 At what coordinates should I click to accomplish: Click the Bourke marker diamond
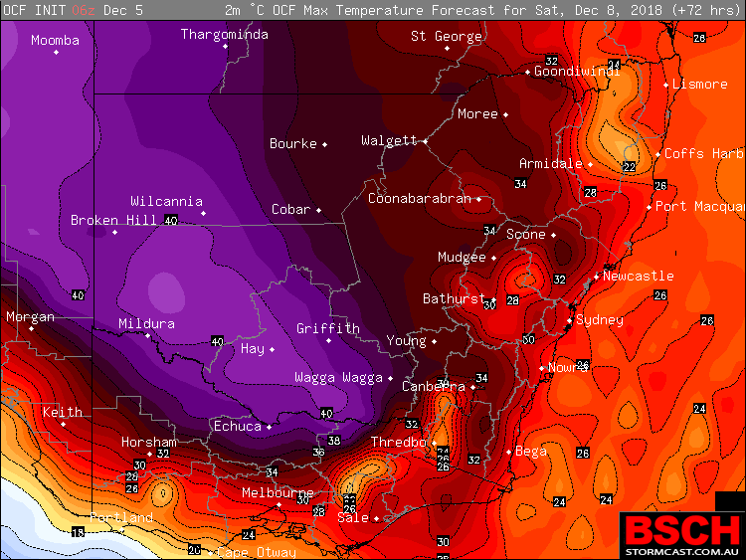pos(324,144)
